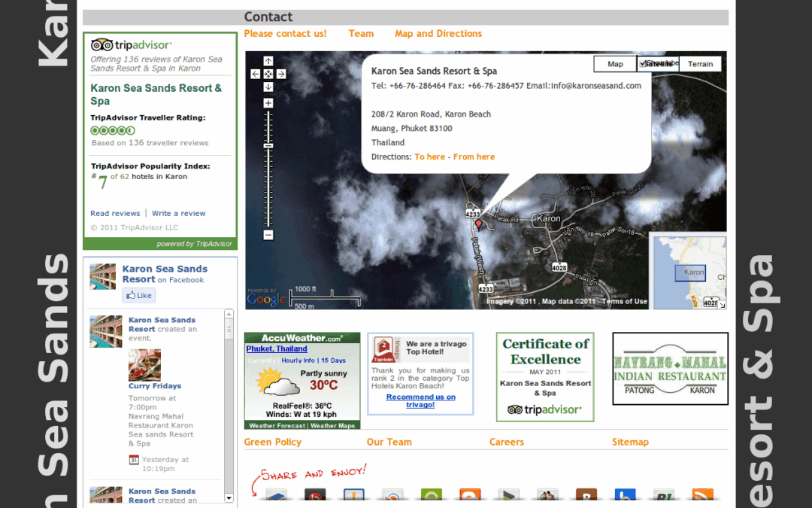Click the Navrang Mahal Indian Restaurant banner

coord(670,369)
